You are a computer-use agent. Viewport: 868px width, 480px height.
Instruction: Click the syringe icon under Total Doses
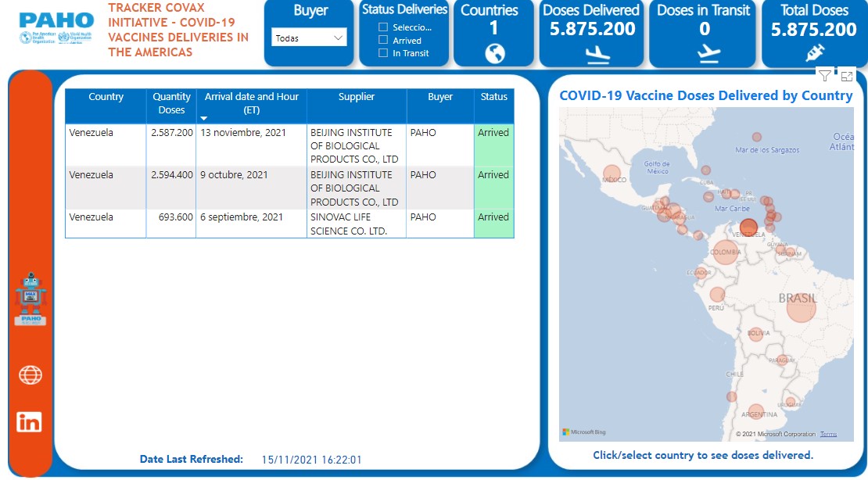[814, 53]
